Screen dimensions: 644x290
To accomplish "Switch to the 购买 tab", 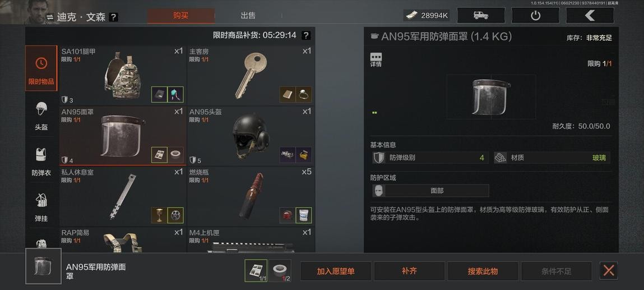I will 180,16.
